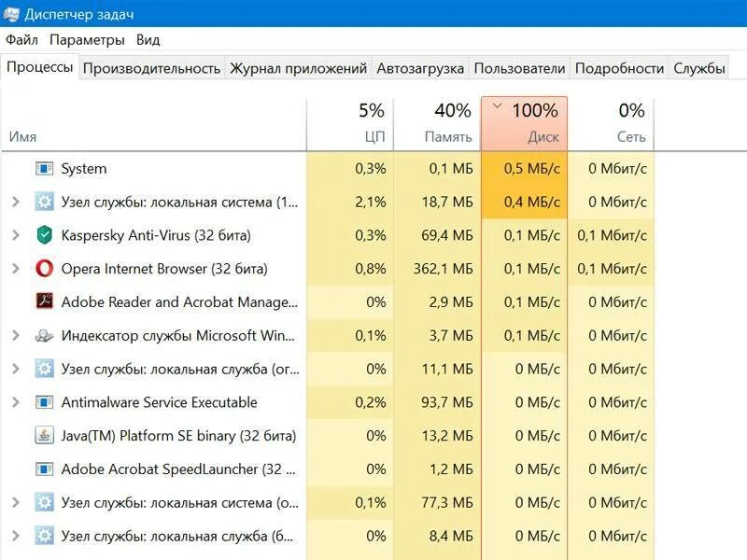Viewport: 747px width, 560px height.
Task: Sort processes by the ЦП column
Action: (350, 124)
